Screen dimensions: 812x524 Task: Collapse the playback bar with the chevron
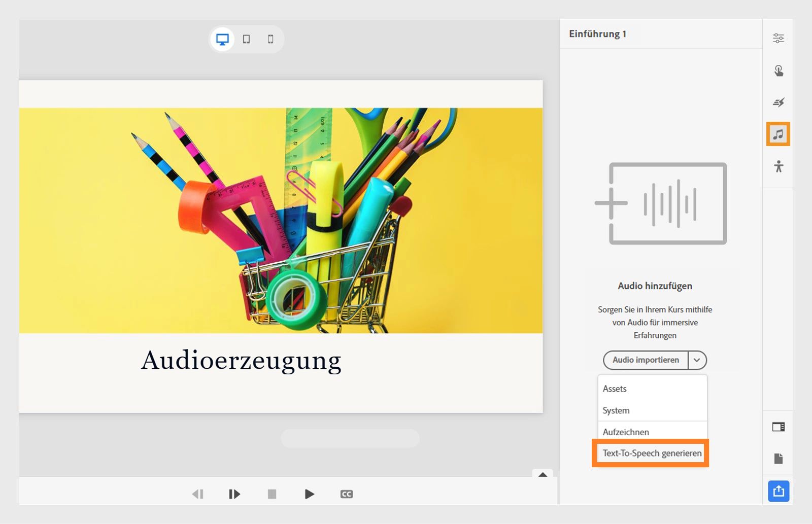(542, 474)
